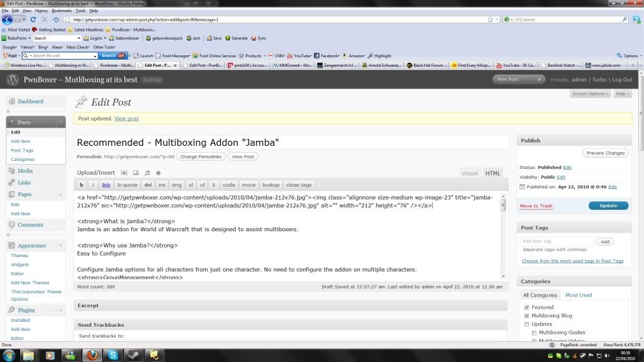Open the Links sidebar section

click(25, 182)
